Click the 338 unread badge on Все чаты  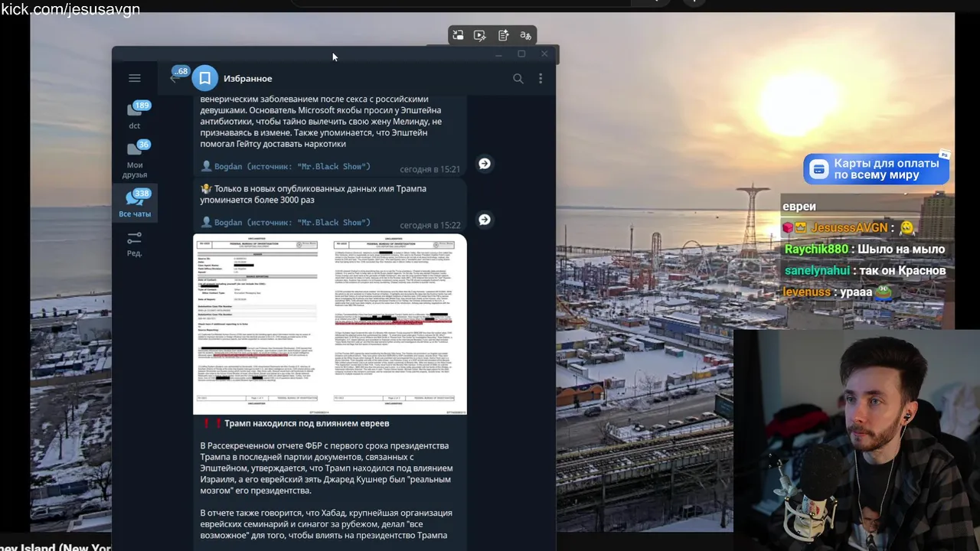[x=142, y=194]
